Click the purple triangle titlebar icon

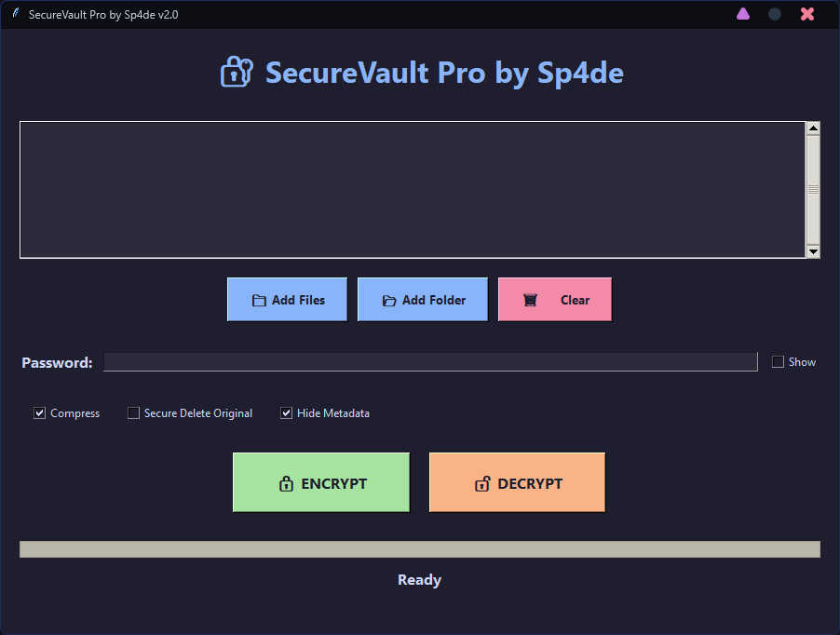pyautogui.click(x=743, y=14)
